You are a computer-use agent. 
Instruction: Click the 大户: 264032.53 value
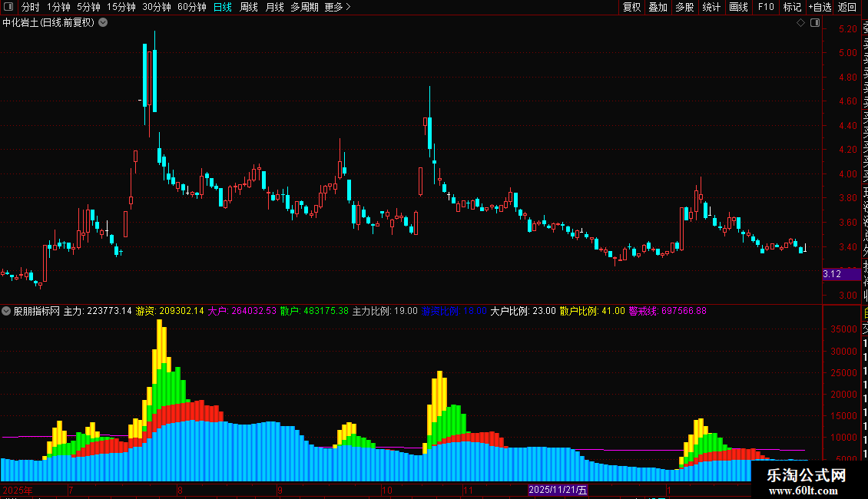click(x=242, y=311)
